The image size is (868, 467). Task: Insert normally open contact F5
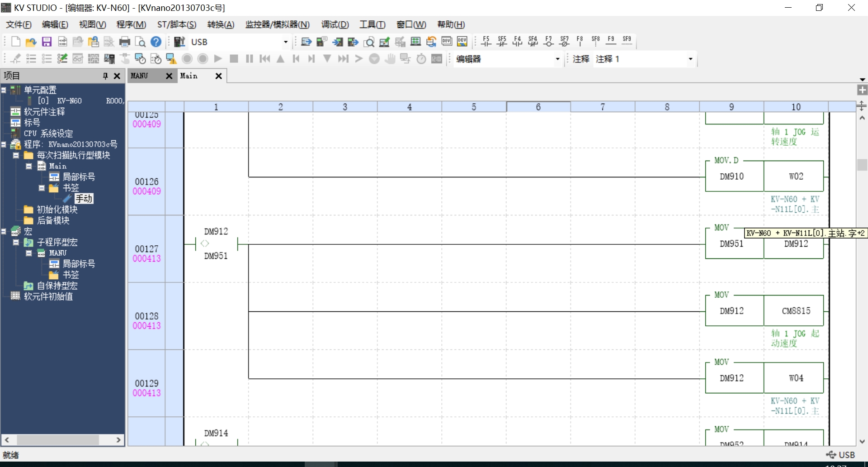(486, 42)
